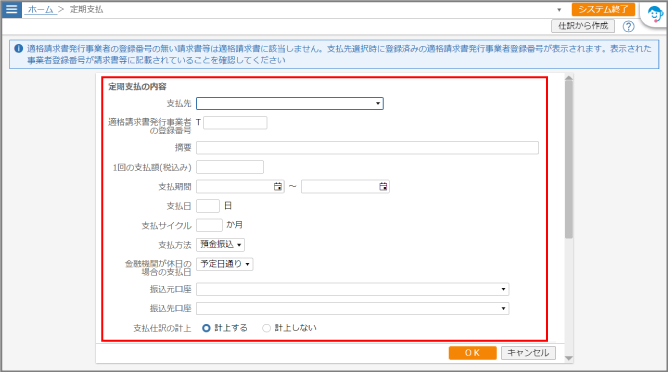Open the hamburger main menu
Image resolution: width=668 pixels, height=372 pixels.
[x=12, y=9]
